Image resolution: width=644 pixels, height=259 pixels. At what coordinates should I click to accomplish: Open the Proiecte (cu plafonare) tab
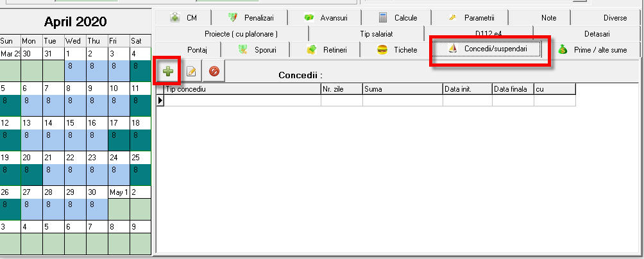(232, 33)
